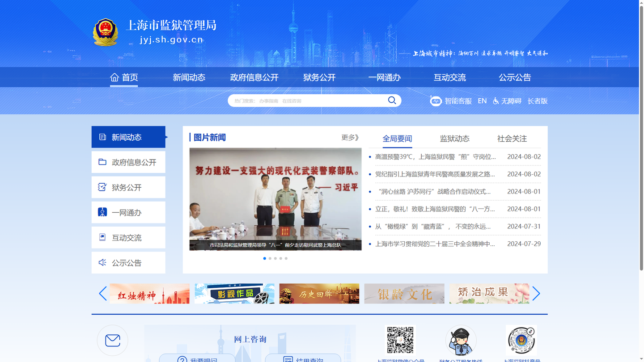
Task: Click the 一网通办 sidebar icon
Action: coord(102,212)
